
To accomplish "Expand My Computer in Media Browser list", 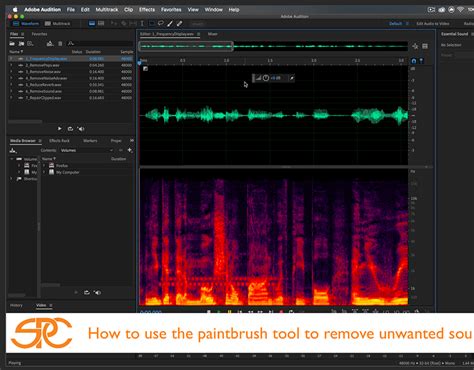I will (x=44, y=172).
